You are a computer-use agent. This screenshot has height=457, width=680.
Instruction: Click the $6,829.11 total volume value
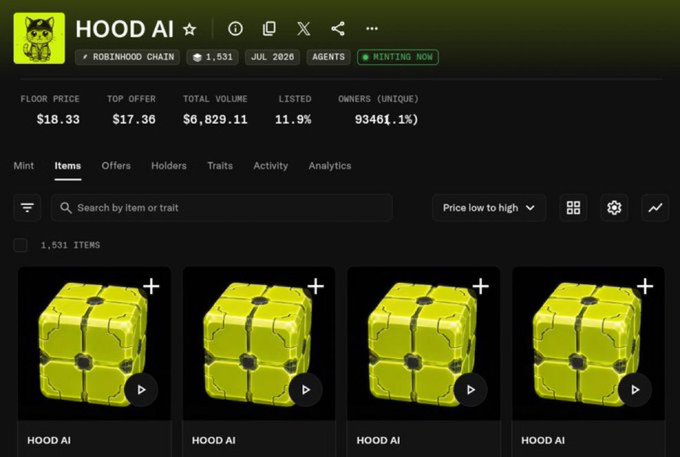tap(215, 120)
